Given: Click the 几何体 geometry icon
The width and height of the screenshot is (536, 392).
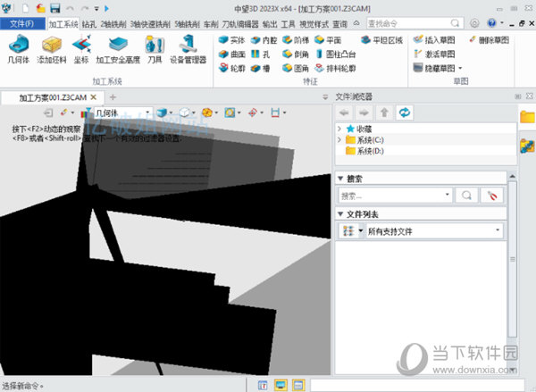Looking at the screenshot, I should tap(19, 49).
